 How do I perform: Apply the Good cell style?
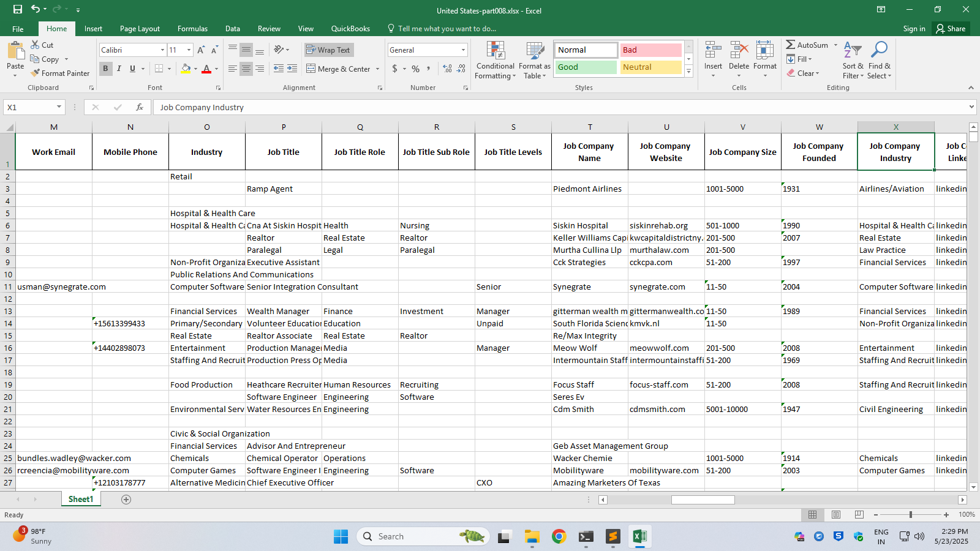(x=586, y=67)
